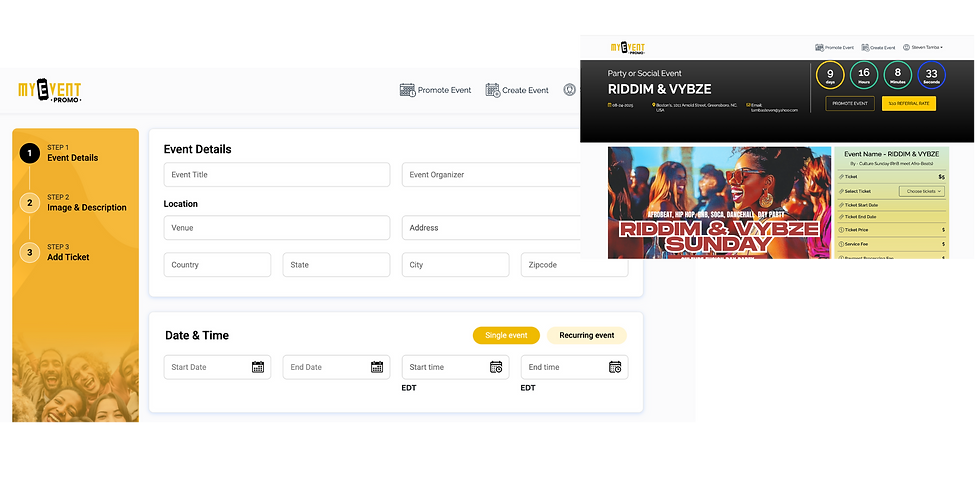This screenshot has height=490, width=980.
Task: Click the RIDDIM & VYBZE SUNDAY event flyer image
Action: pos(719,202)
